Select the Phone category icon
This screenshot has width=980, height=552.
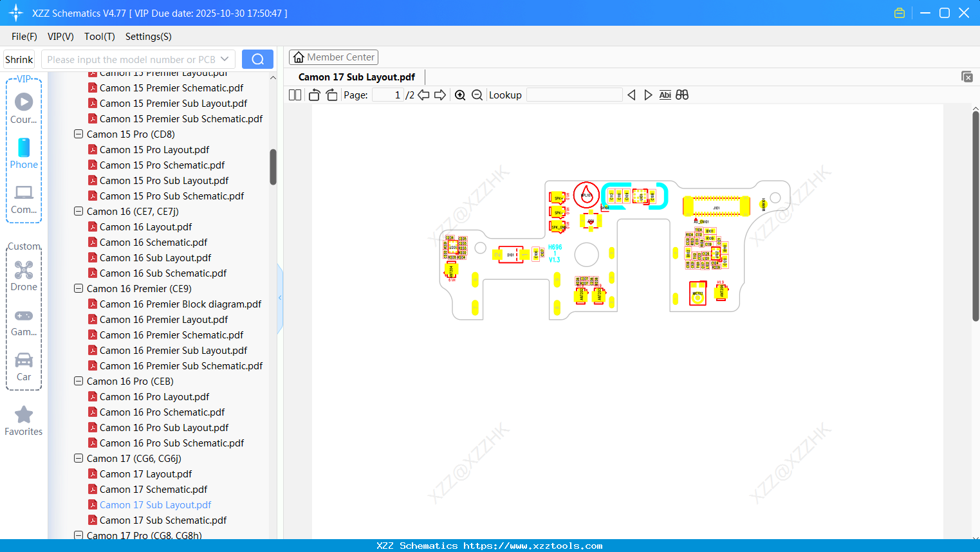[x=24, y=154]
